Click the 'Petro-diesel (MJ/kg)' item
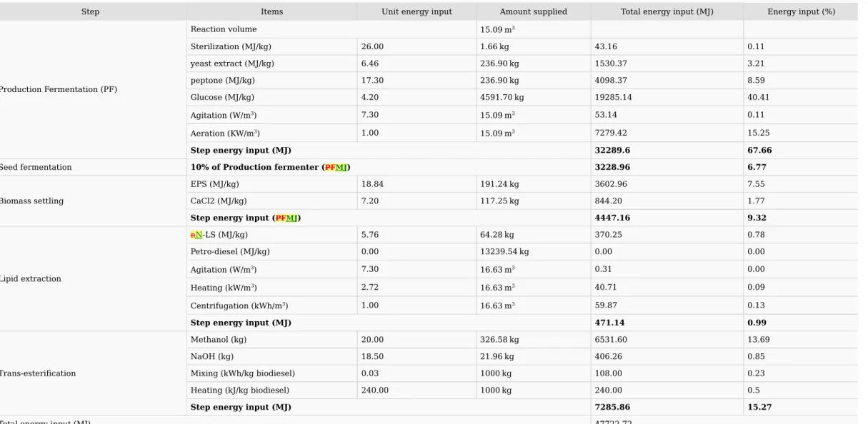Image resolution: width=868 pixels, height=424 pixels. (x=230, y=252)
